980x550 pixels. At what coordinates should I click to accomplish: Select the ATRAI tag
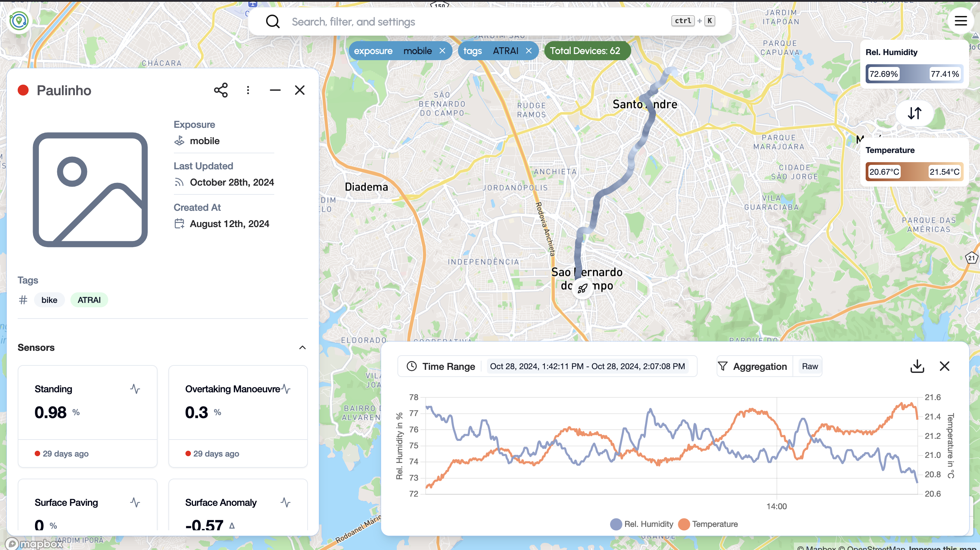click(x=89, y=300)
